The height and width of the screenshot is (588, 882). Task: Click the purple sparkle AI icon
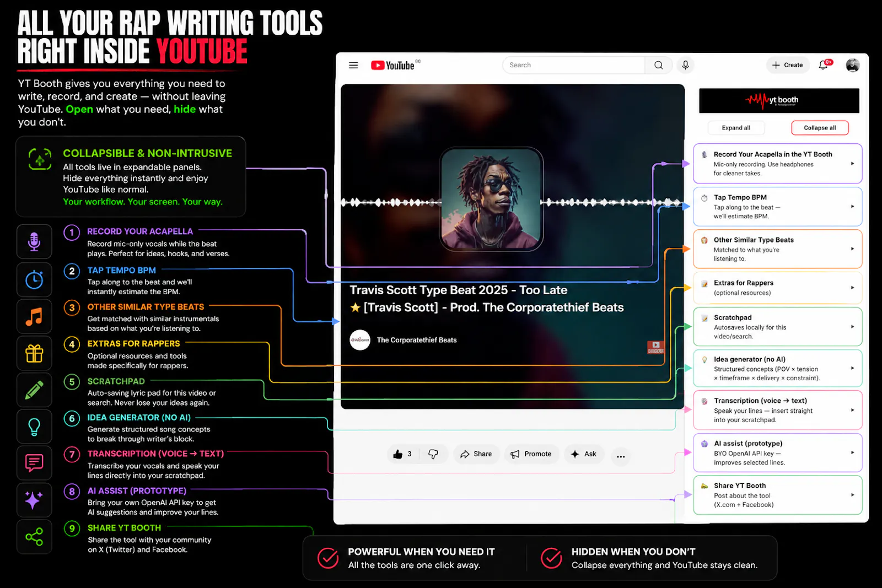coord(34,500)
